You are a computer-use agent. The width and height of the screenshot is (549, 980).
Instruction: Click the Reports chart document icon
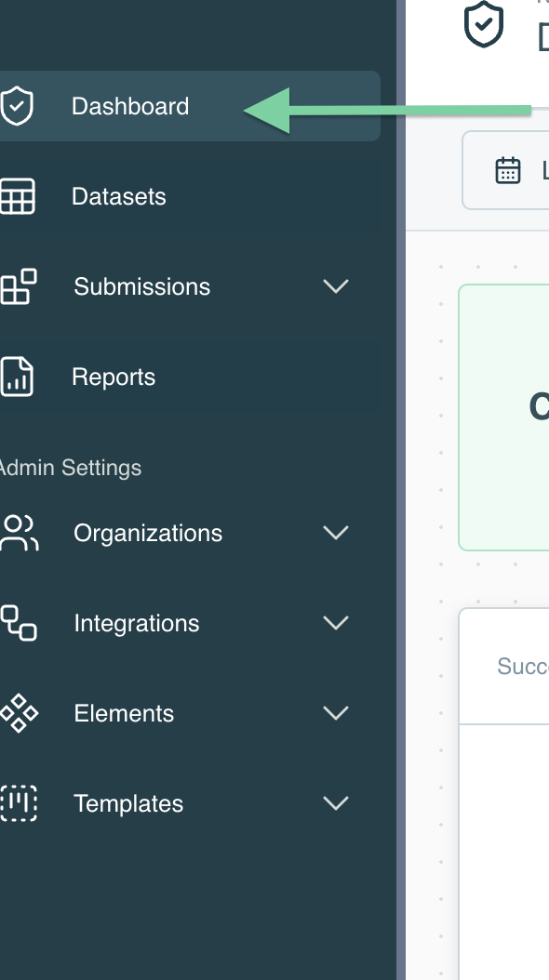[16, 377]
